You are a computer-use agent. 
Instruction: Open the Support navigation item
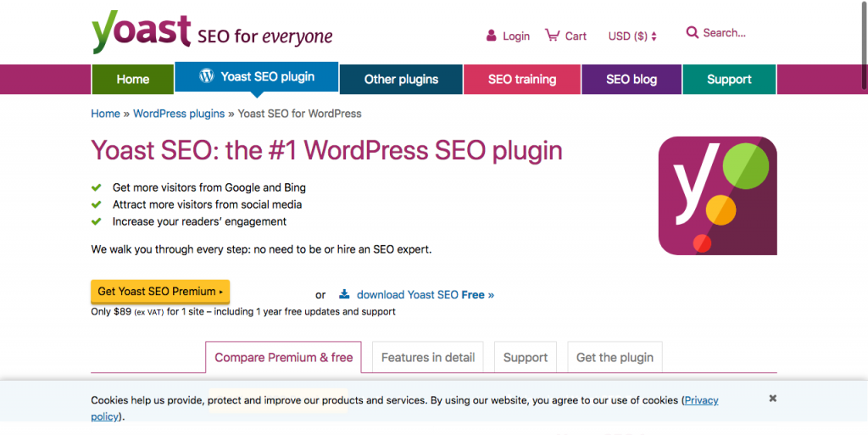coord(729,79)
